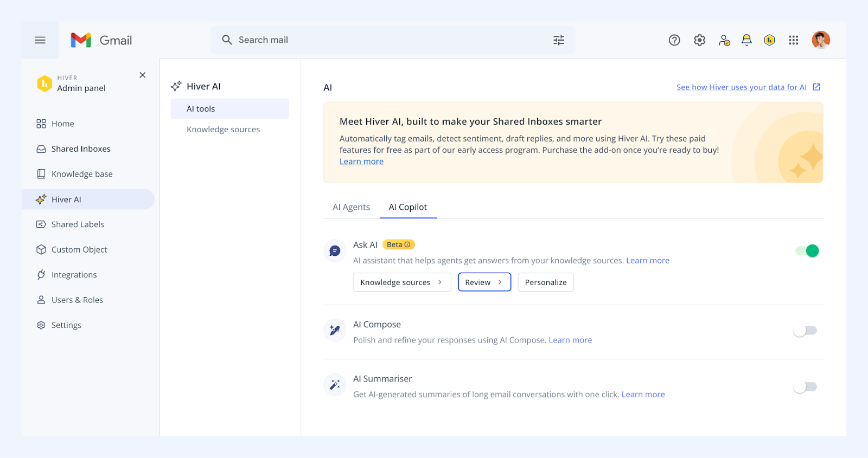This screenshot has width=868, height=458.
Task: Open the Google apps grid
Action: [x=794, y=40]
